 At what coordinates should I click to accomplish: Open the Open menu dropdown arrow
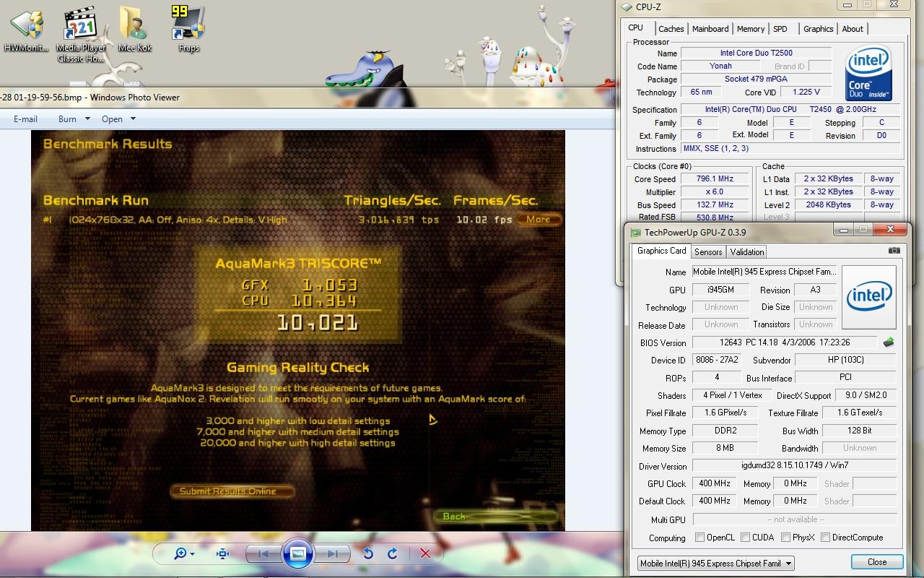133,119
